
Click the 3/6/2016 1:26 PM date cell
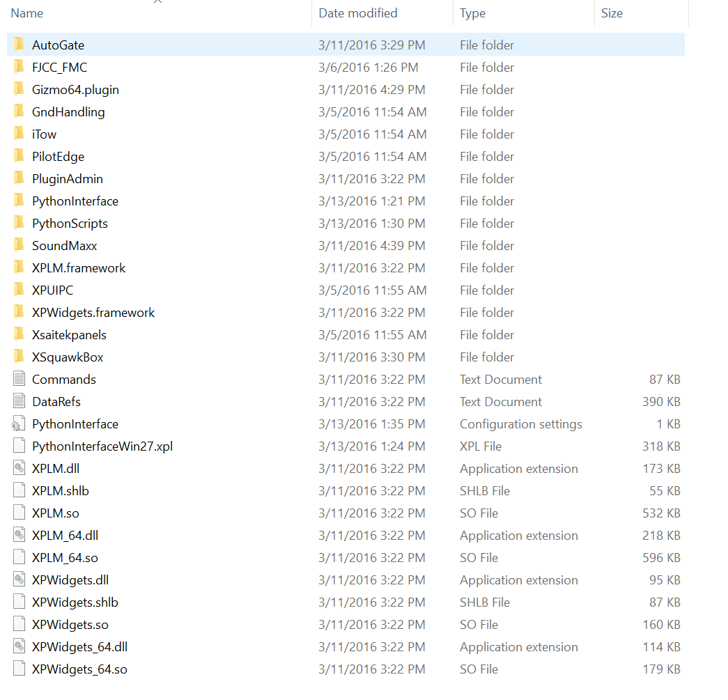368,68
